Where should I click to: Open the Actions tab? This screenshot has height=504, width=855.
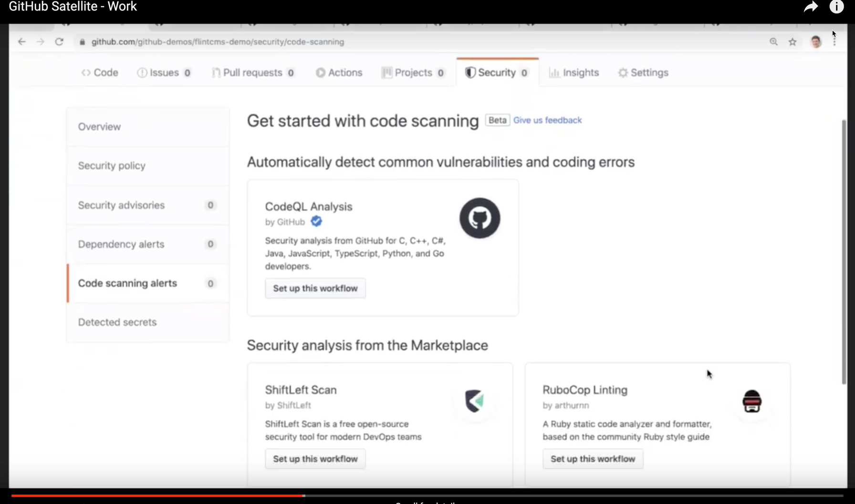pos(339,72)
